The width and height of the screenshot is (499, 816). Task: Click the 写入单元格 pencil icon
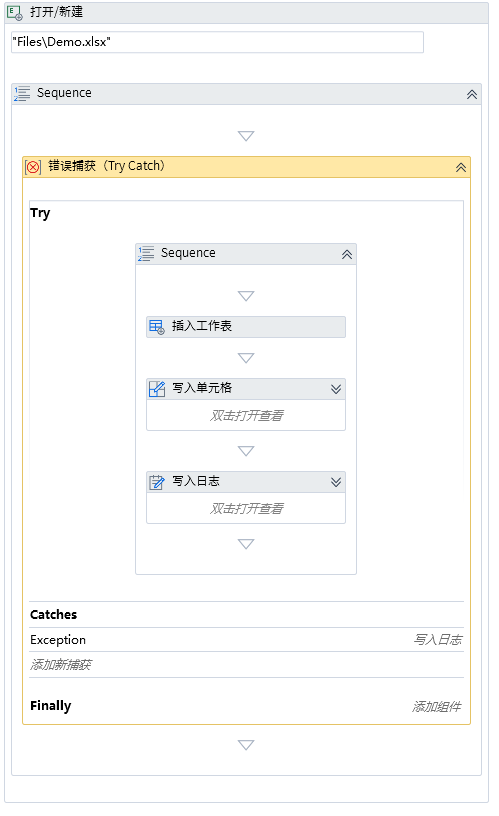coord(157,389)
